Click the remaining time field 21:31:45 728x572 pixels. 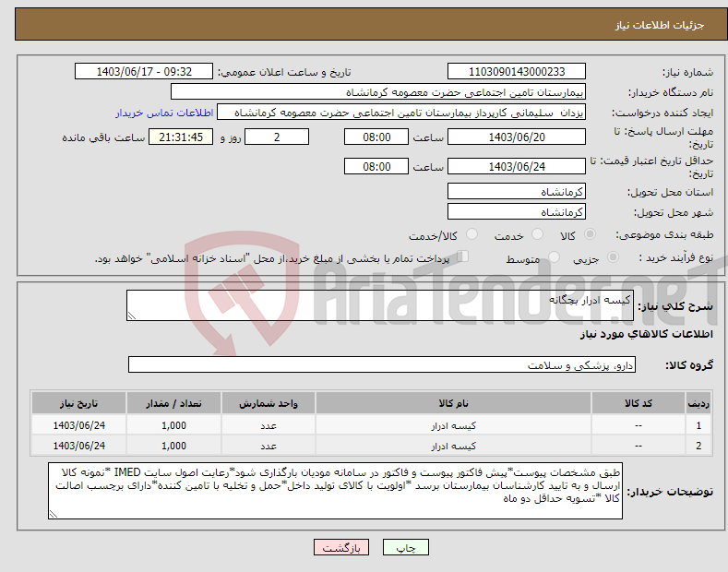point(181,137)
